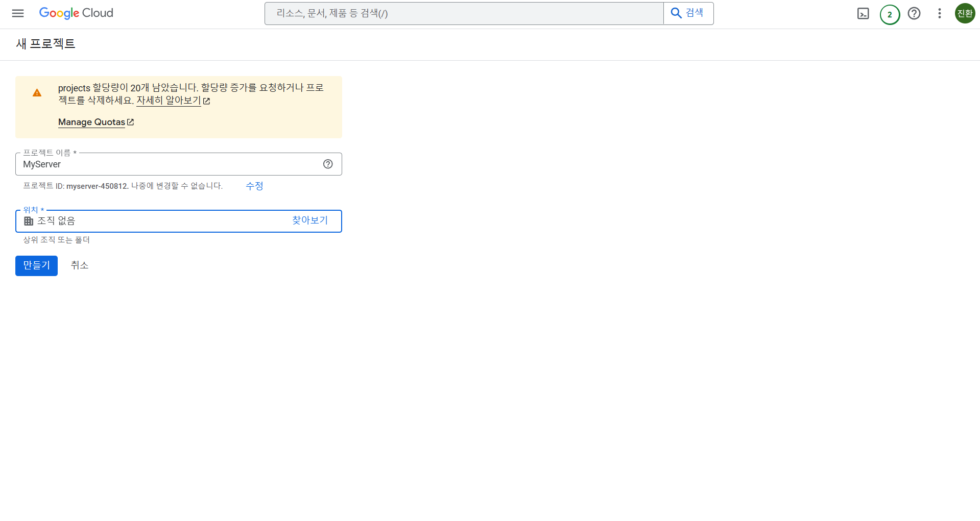Click the warning triangle in the quota banner
Viewport: 980px width, 521px height.
(x=37, y=92)
